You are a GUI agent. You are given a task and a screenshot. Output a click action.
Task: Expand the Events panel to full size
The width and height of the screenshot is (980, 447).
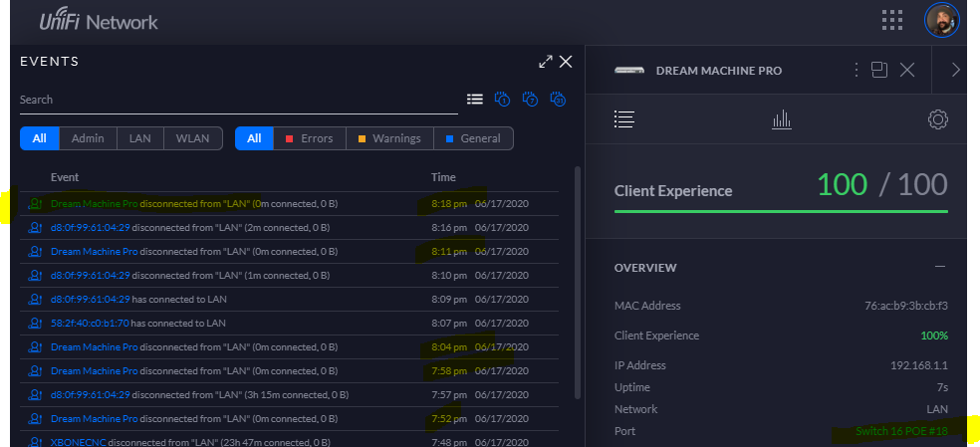(x=546, y=62)
